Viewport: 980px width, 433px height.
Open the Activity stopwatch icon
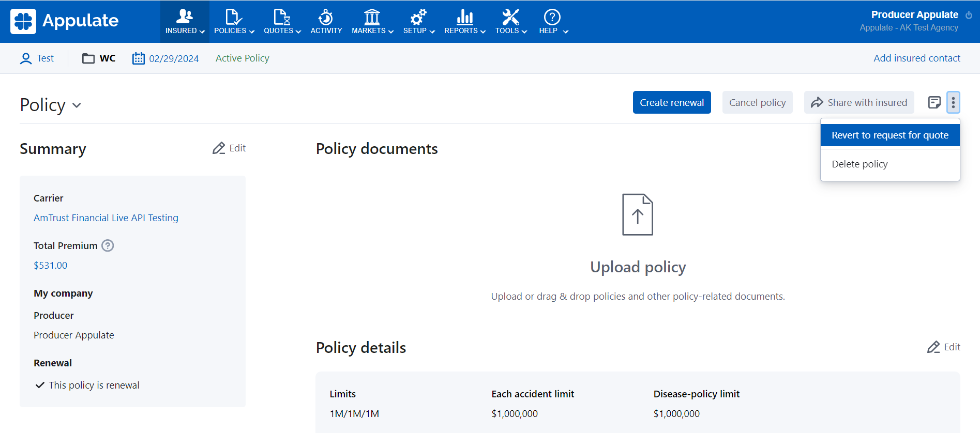click(326, 18)
